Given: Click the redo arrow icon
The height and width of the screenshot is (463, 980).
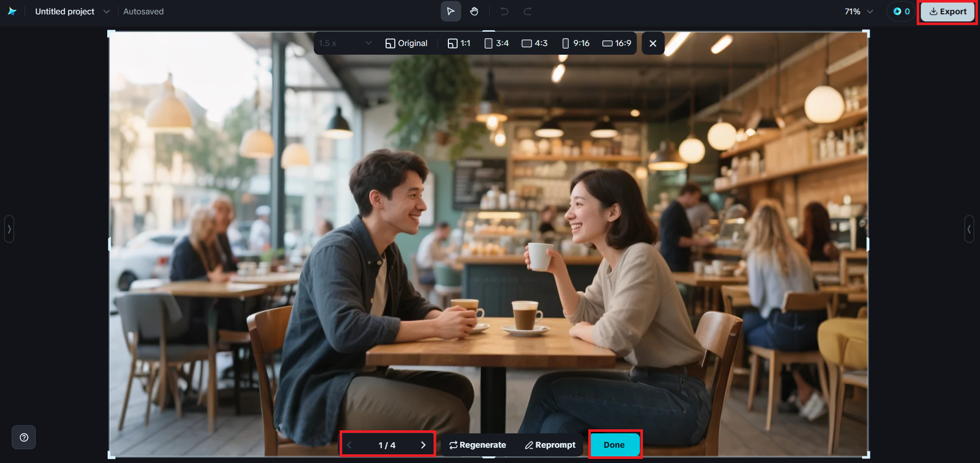Looking at the screenshot, I should tap(528, 11).
